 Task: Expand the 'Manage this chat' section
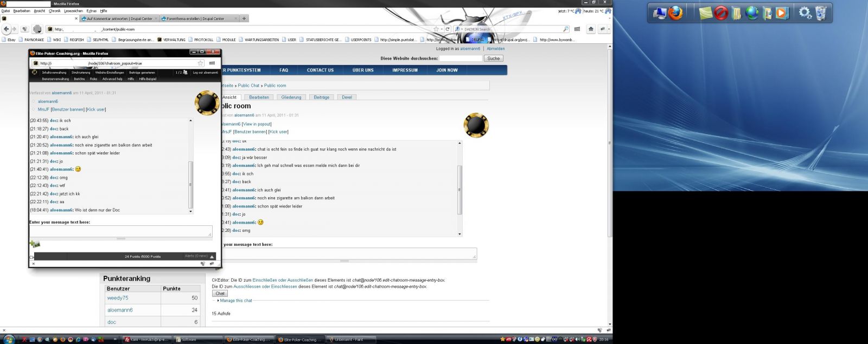[x=235, y=301]
